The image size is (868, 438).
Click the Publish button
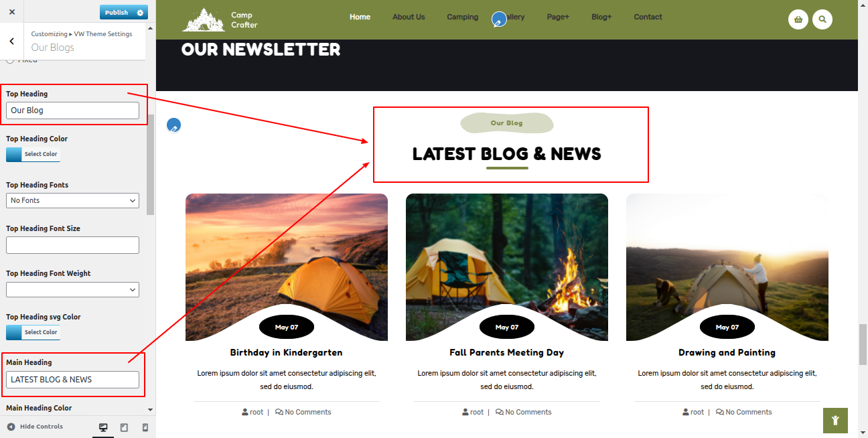click(x=117, y=13)
